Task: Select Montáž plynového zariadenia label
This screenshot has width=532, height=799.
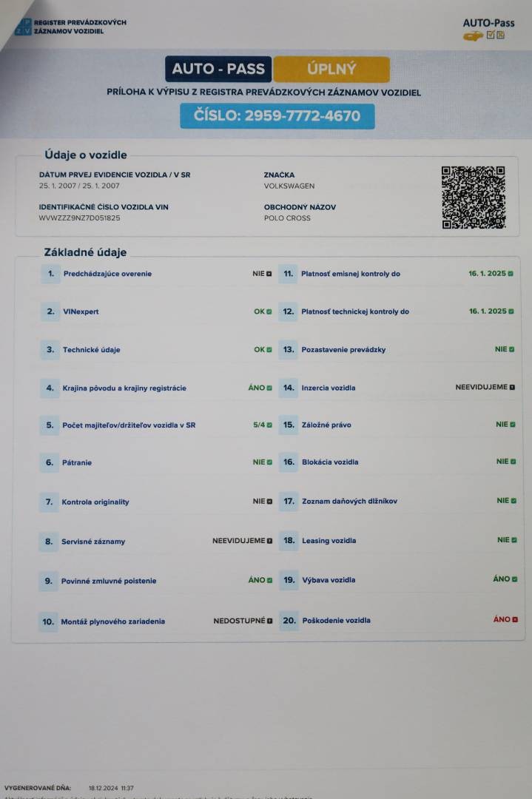Action: click(112, 621)
